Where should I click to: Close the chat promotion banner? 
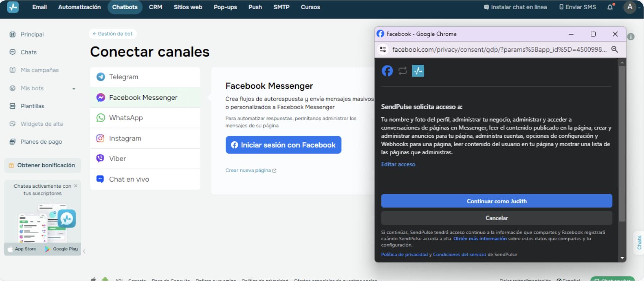76,186
